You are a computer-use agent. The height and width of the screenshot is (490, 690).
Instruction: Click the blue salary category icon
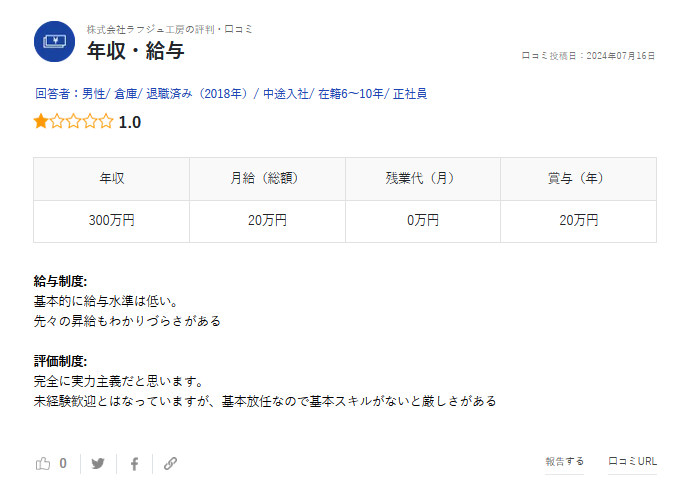point(55,42)
